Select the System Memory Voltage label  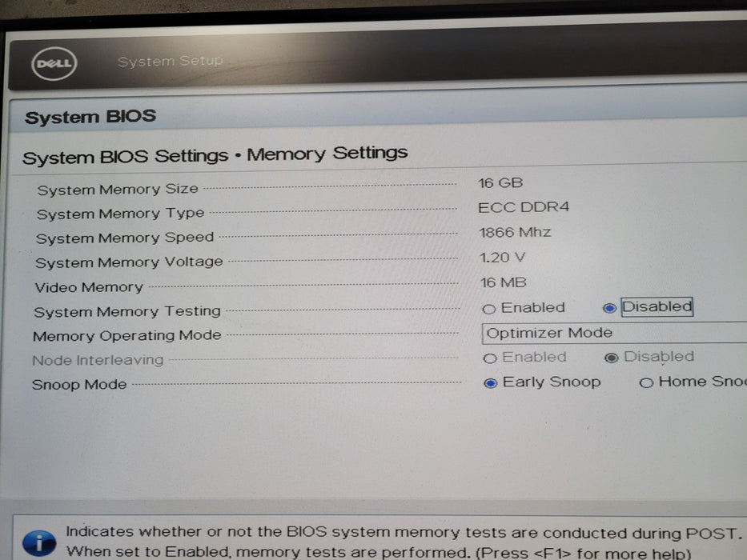(129, 262)
